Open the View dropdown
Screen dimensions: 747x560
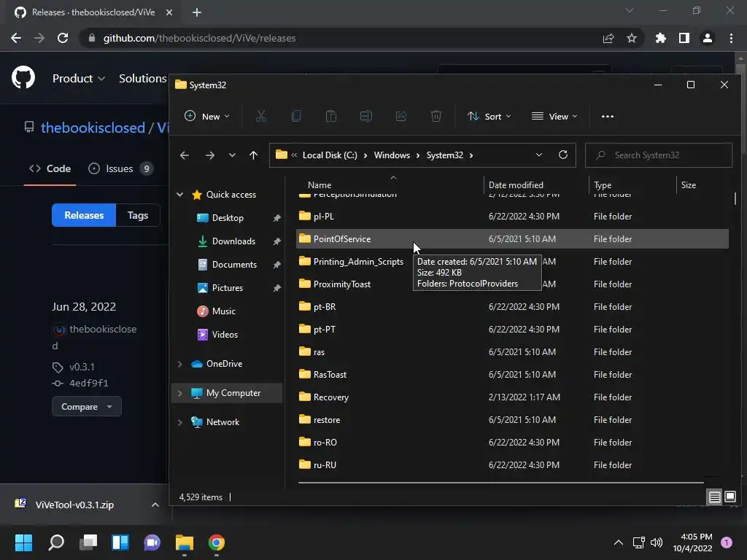[554, 116]
